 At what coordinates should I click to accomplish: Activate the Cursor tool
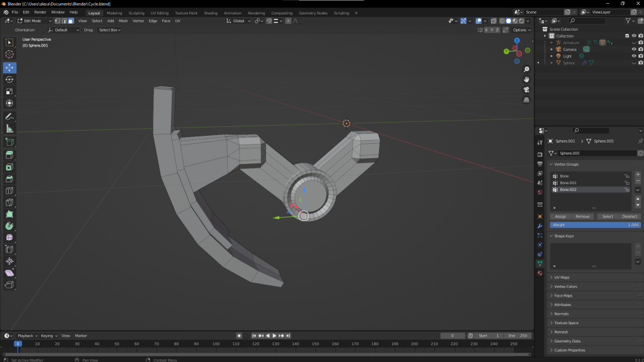[9, 55]
